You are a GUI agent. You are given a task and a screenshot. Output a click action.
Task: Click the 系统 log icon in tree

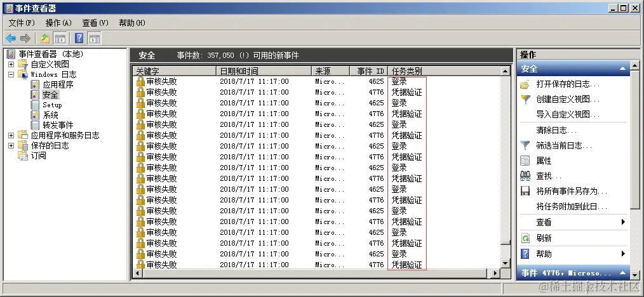point(36,115)
